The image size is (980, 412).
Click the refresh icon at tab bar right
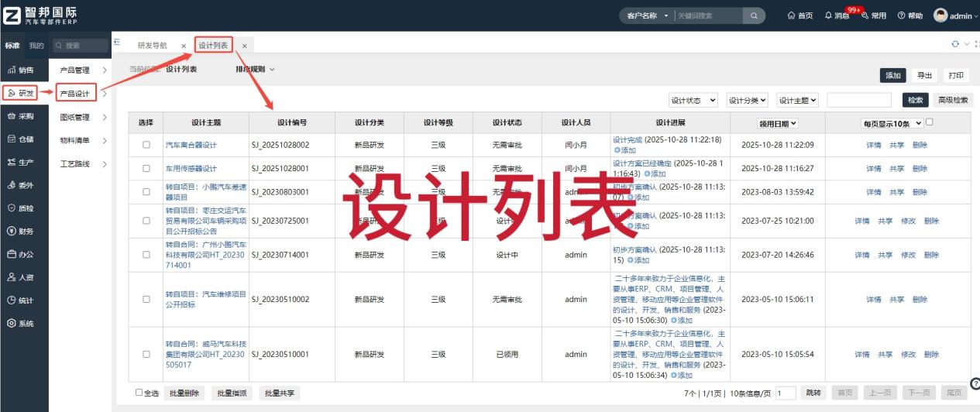(955, 44)
